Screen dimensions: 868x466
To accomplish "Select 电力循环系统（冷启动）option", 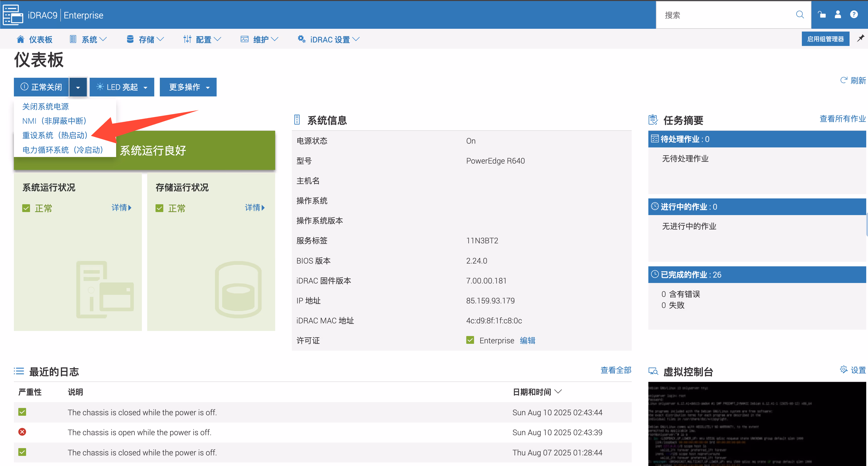I will 63,150.
